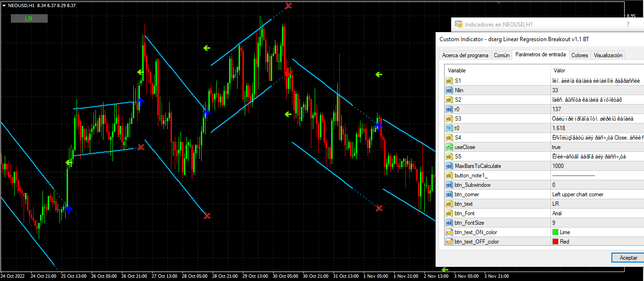644x281 pixels.
Task: Click the string-type icon beside S4
Action: [x=449, y=138]
